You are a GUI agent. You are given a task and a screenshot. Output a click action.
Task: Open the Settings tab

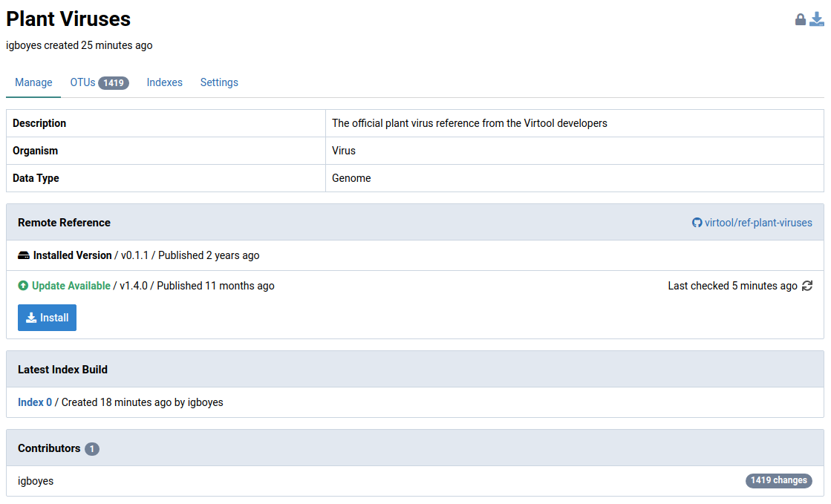click(219, 82)
